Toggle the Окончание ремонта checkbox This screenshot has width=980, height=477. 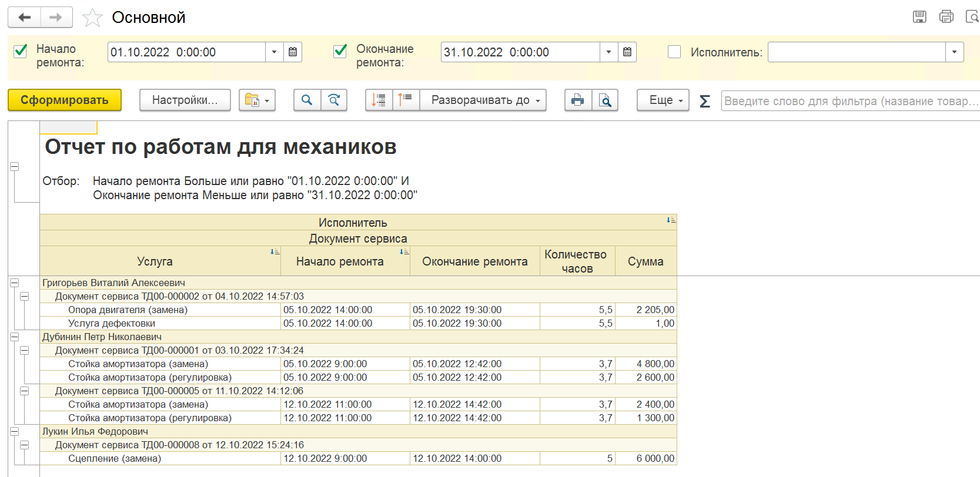click(x=340, y=51)
